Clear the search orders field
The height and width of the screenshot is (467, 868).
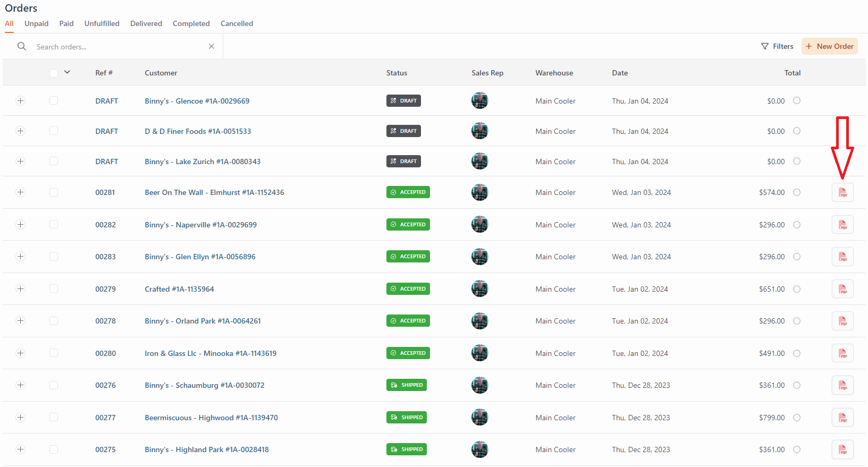point(212,46)
